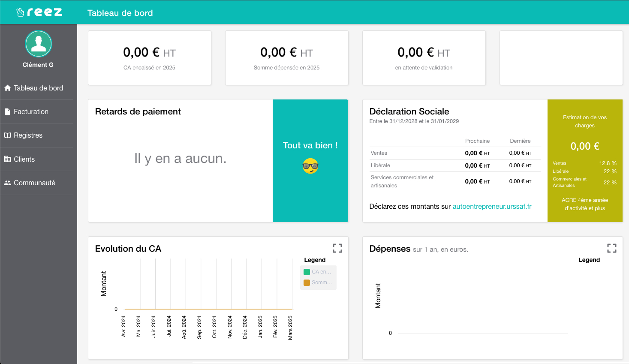Viewport: 629px width, 364px height.
Task: Click the building icon beside Clients
Action: (x=7, y=159)
